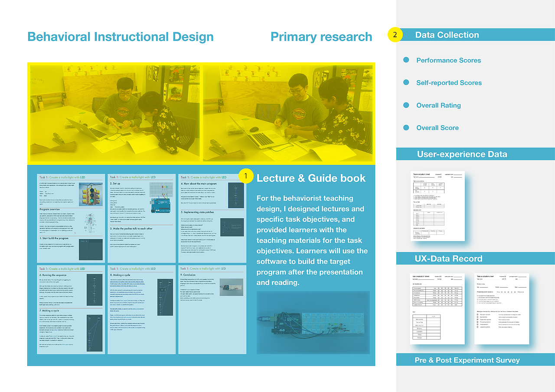Click the Self-reported Scores label

(x=449, y=83)
